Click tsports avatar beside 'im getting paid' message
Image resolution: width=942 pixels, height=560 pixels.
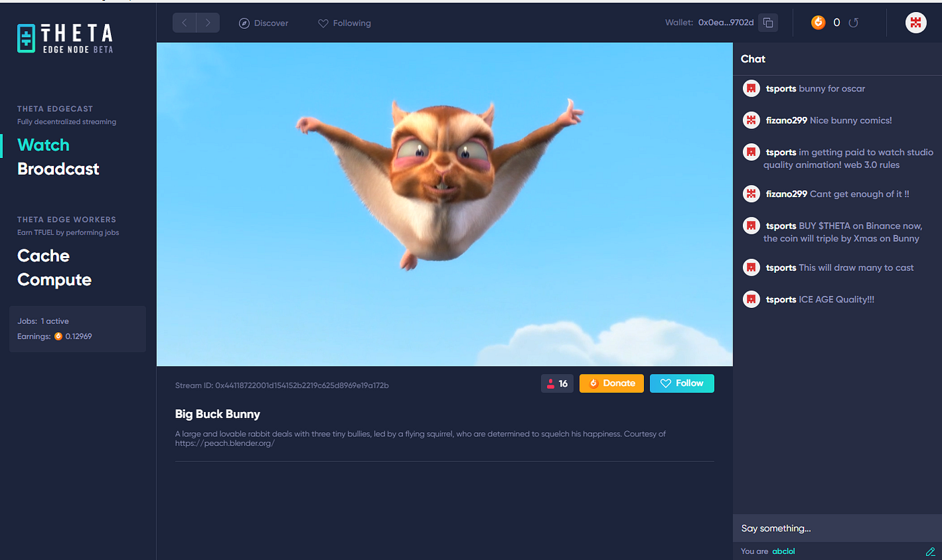coord(751,152)
